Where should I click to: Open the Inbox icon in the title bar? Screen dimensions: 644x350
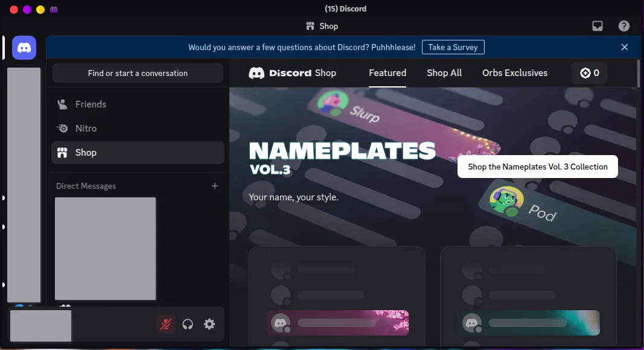(598, 26)
